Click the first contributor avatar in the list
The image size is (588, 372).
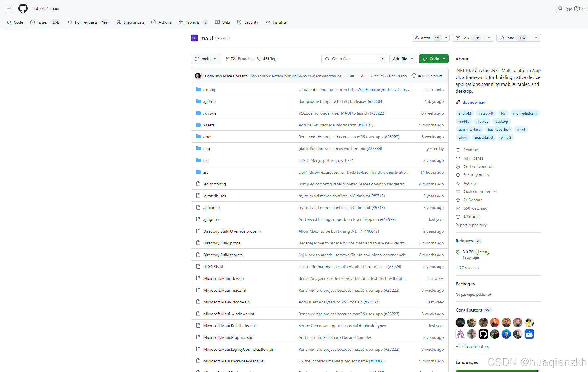460,322
